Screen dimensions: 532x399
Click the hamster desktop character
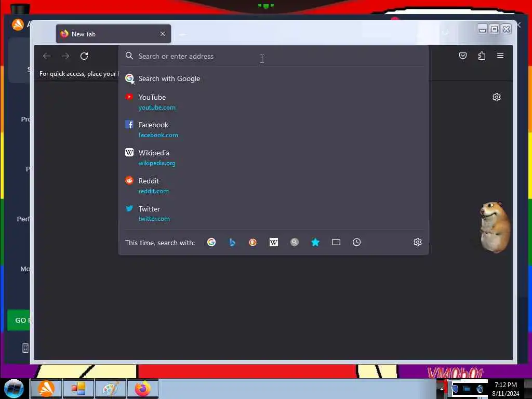pyautogui.click(x=495, y=227)
